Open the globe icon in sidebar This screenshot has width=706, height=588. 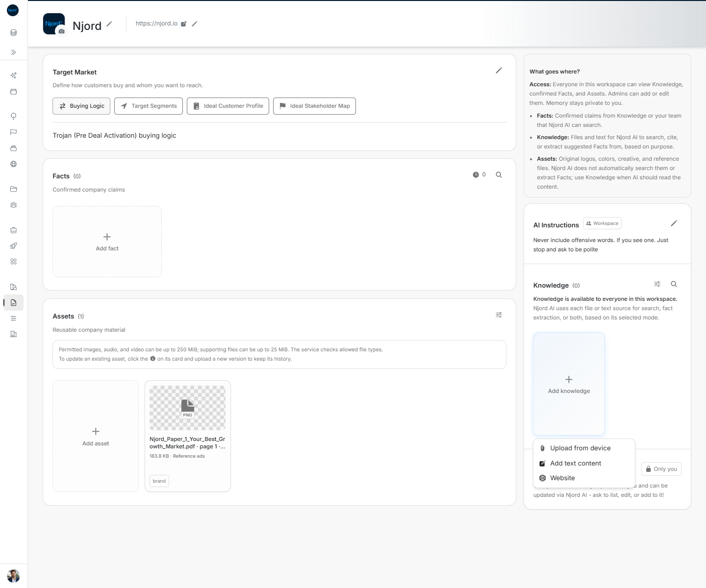(13, 164)
